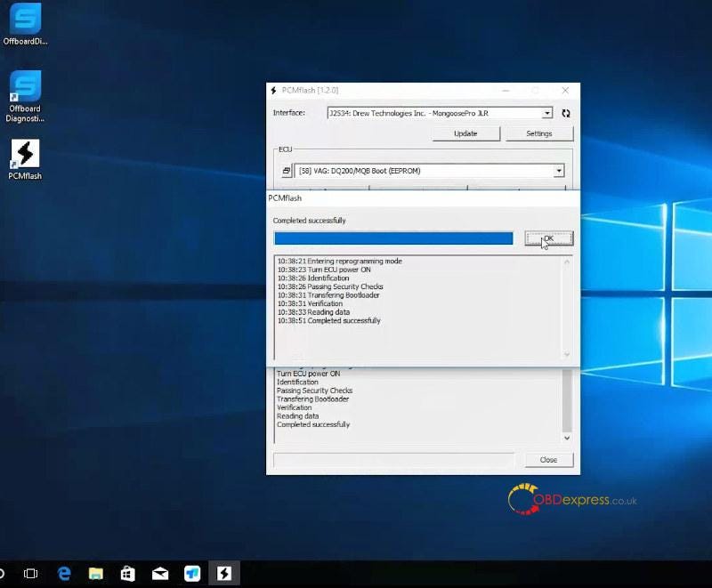Open the PCMflash desktop shortcut

click(26, 160)
